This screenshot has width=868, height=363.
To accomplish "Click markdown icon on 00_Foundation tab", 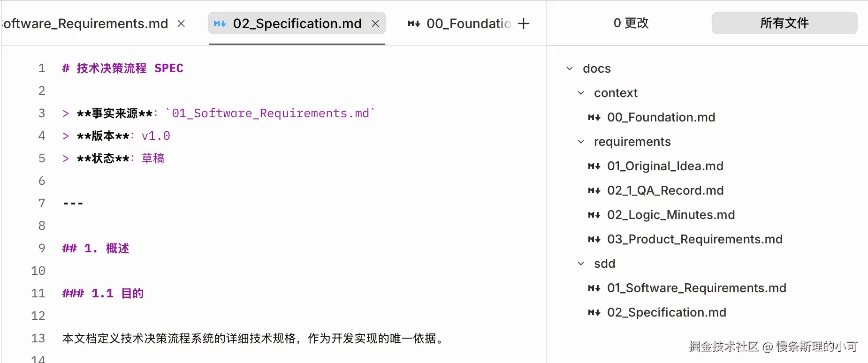I will 414,23.
